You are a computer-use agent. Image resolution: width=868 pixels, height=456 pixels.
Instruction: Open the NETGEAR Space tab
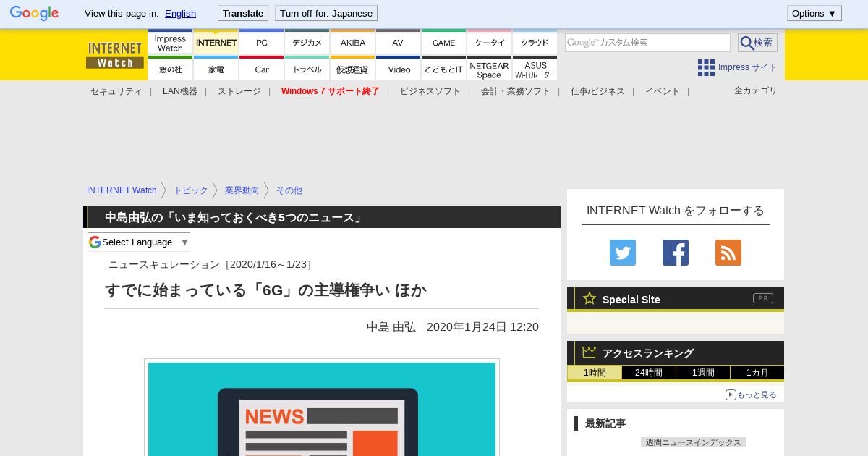(489, 69)
